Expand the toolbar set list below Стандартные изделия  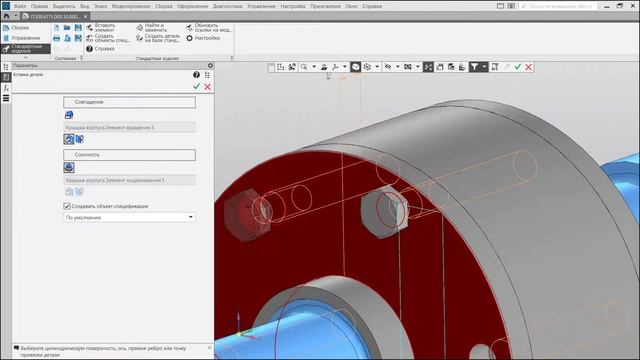[25, 58]
